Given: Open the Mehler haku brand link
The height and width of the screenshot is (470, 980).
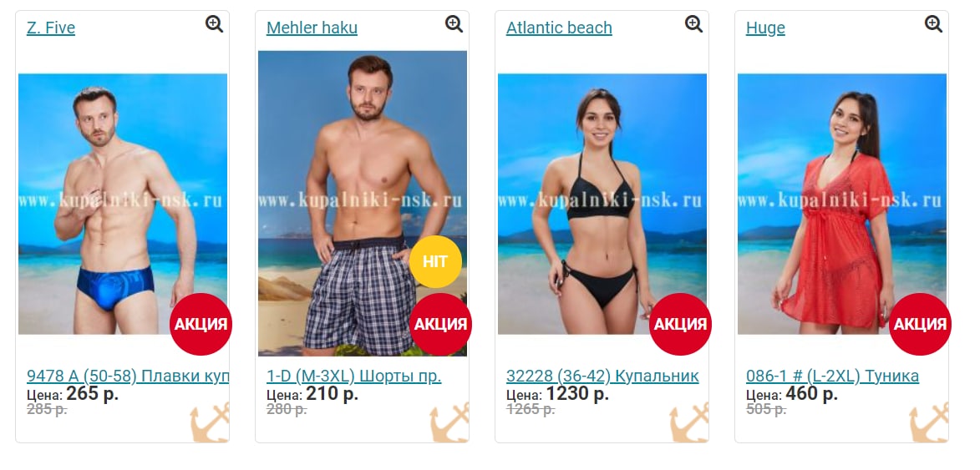Looking at the screenshot, I should coord(312,28).
